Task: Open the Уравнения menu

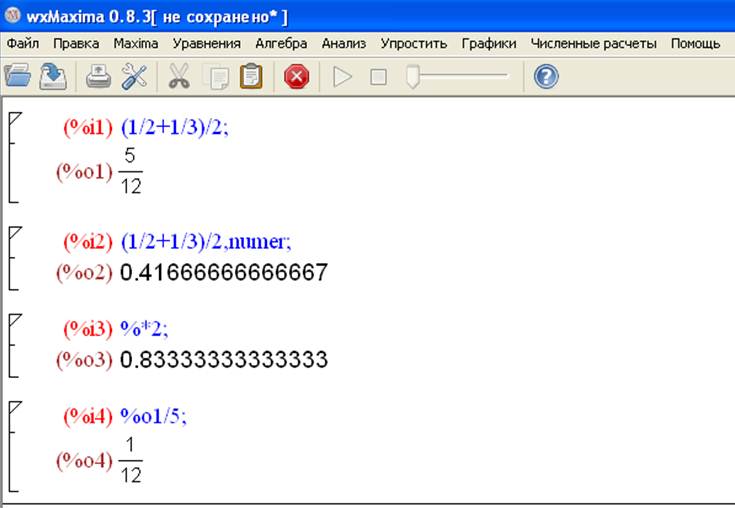Action: (x=206, y=44)
